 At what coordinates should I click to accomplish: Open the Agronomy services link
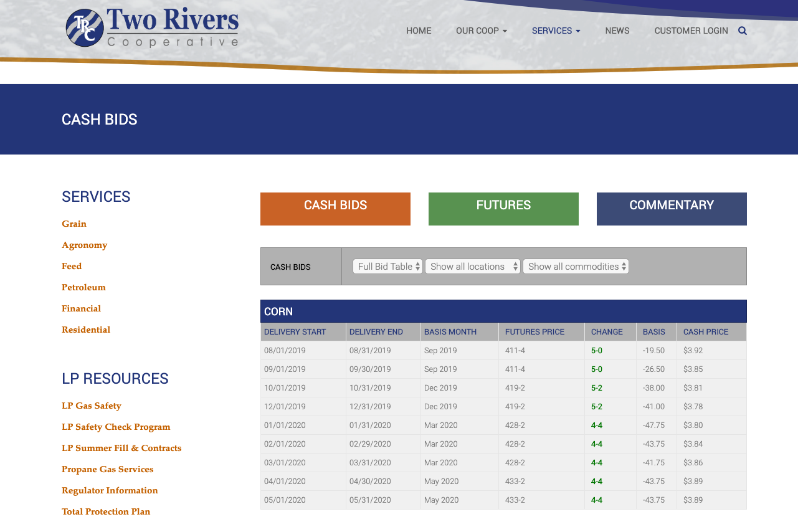point(84,245)
